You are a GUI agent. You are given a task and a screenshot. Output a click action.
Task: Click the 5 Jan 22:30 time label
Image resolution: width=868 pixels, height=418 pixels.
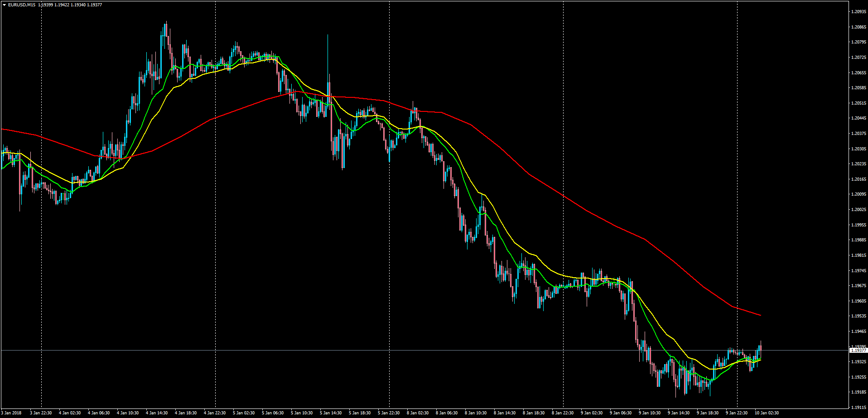tap(389, 413)
